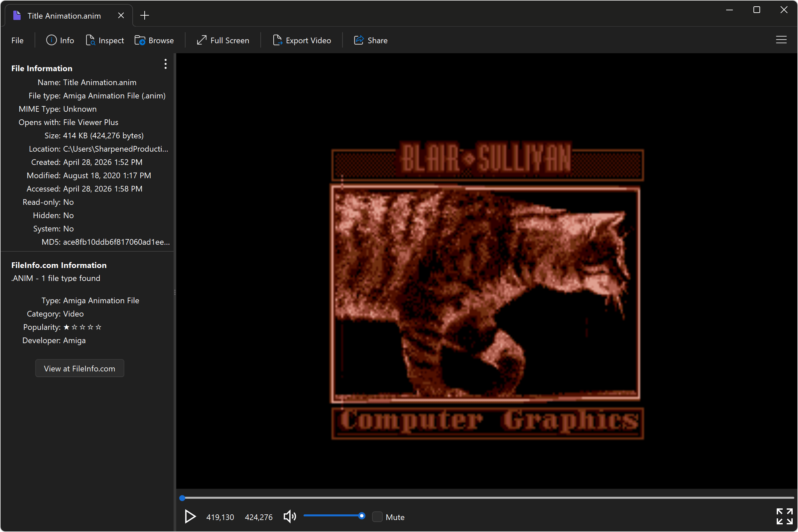Screen dimensions: 798x532
Task: Click the Created date April 28, 2026 1:52 PM
Action: [103, 162]
